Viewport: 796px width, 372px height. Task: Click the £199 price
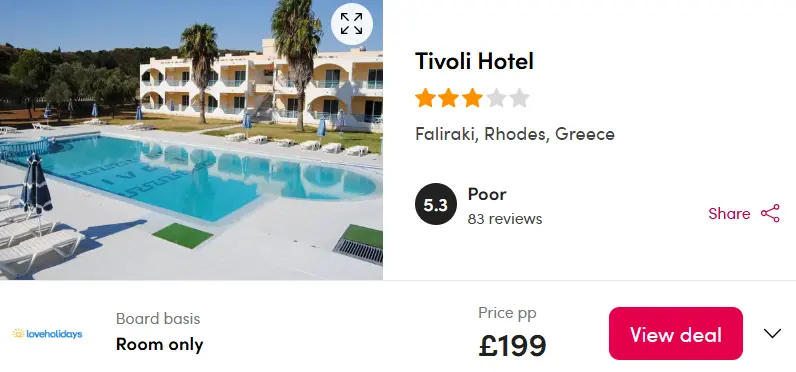tap(512, 346)
